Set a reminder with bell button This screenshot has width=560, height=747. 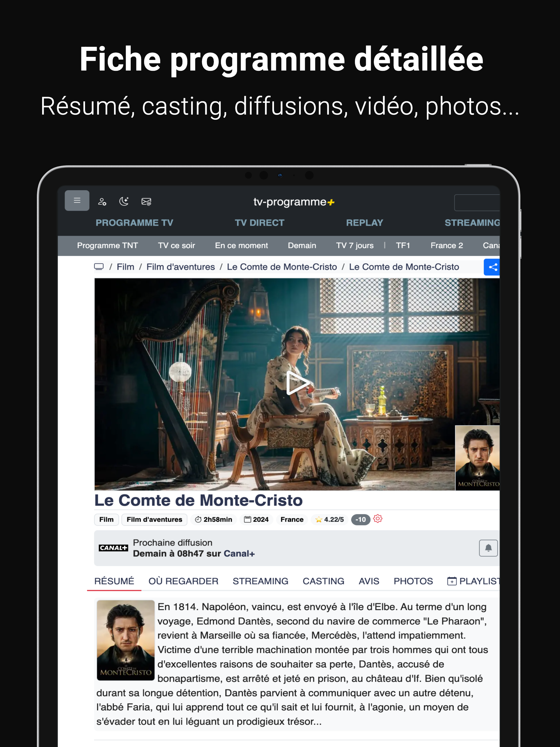click(488, 548)
